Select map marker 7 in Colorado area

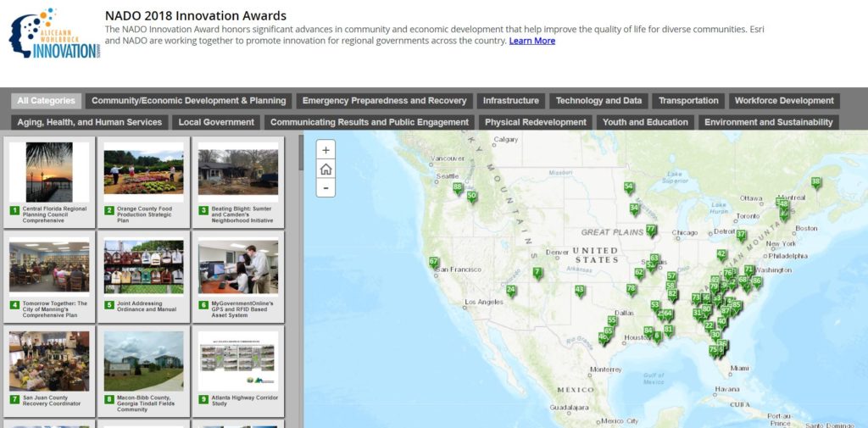click(x=537, y=273)
